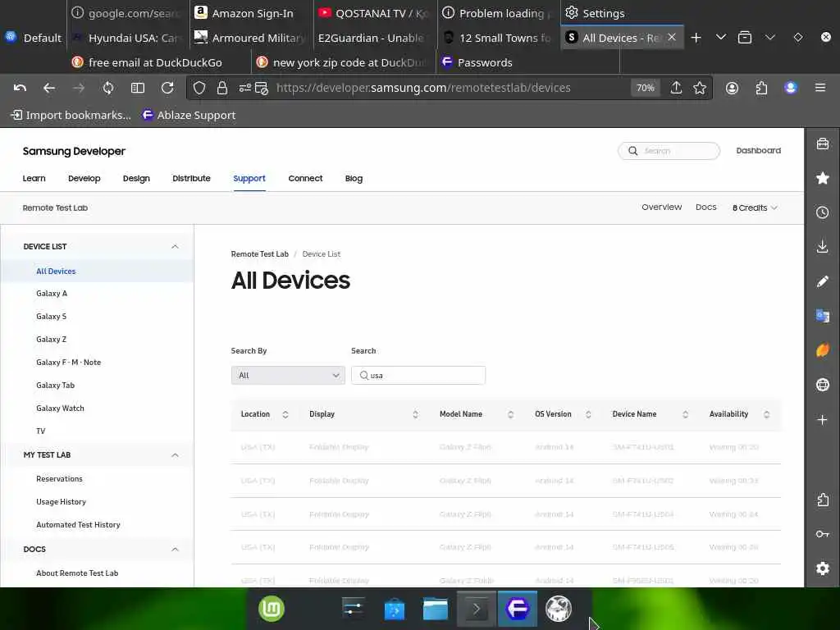Open the 70% zoom level indicator
This screenshot has height=630, width=840.
pos(645,88)
